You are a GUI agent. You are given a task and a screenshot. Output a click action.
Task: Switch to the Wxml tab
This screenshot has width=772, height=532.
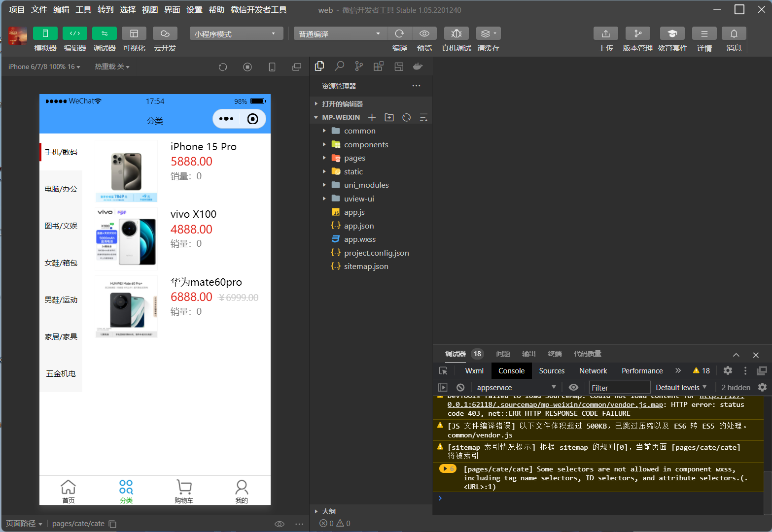coord(474,371)
